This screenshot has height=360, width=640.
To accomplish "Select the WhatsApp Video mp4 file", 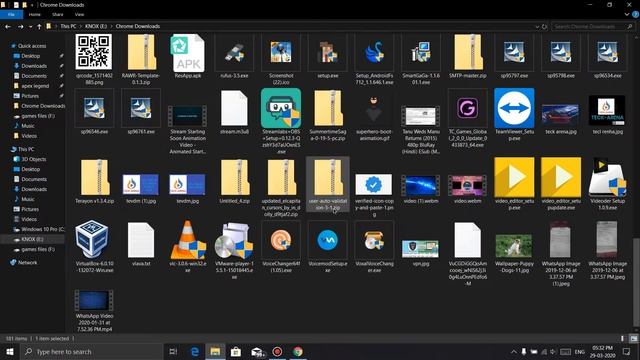I will (x=94, y=300).
